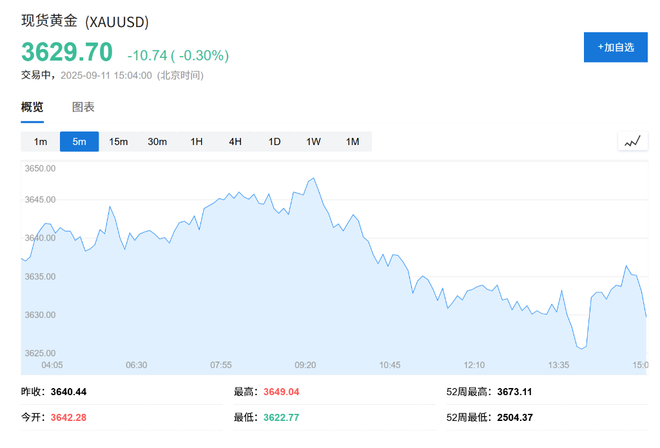This screenshot has height=448, width=660.
Task: Change chart to 1D daily view
Action: point(274,142)
